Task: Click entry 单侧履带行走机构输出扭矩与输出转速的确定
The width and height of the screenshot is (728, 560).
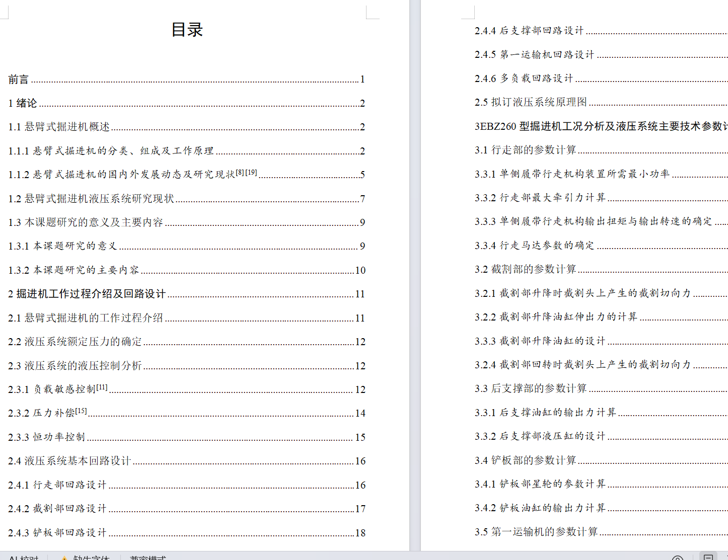Action: (601, 221)
